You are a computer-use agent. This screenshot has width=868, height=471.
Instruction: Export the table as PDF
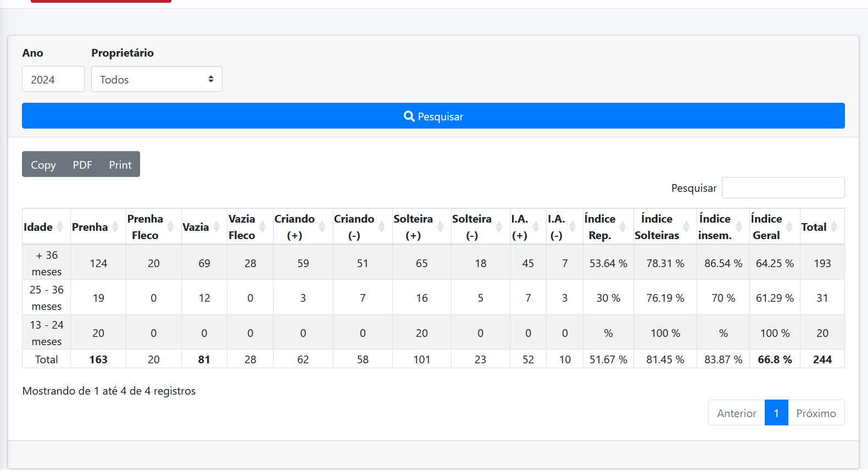click(x=82, y=164)
